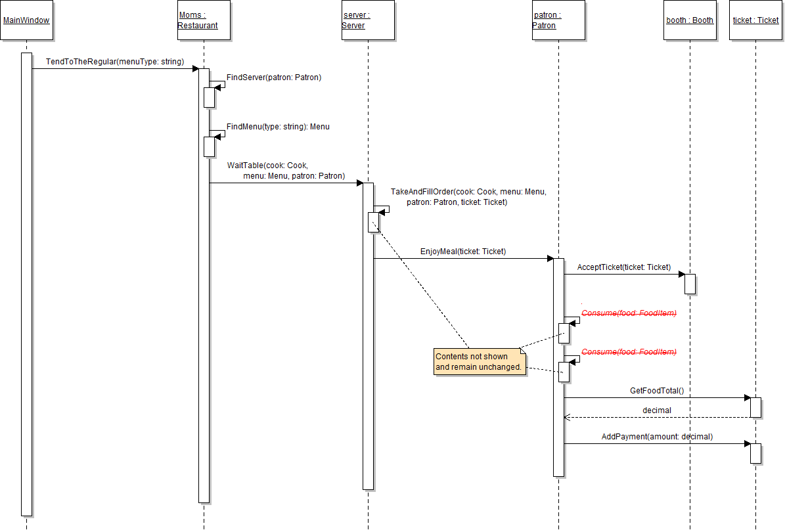This screenshot has width=785, height=532.
Task: Click the EnjoyMeal(ticket: Ticket) message label
Action: point(463,252)
